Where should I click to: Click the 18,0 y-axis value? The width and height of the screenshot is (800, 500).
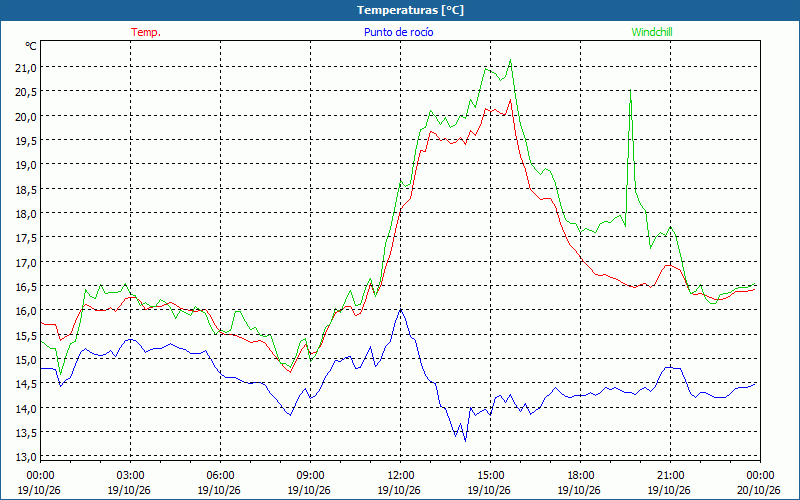[x=26, y=213]
